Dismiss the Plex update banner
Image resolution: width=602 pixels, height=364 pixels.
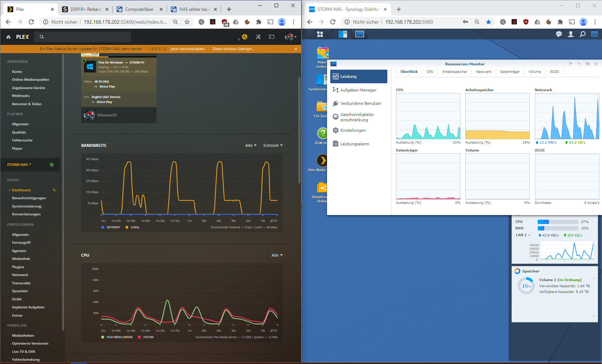[x=296, y=49]
